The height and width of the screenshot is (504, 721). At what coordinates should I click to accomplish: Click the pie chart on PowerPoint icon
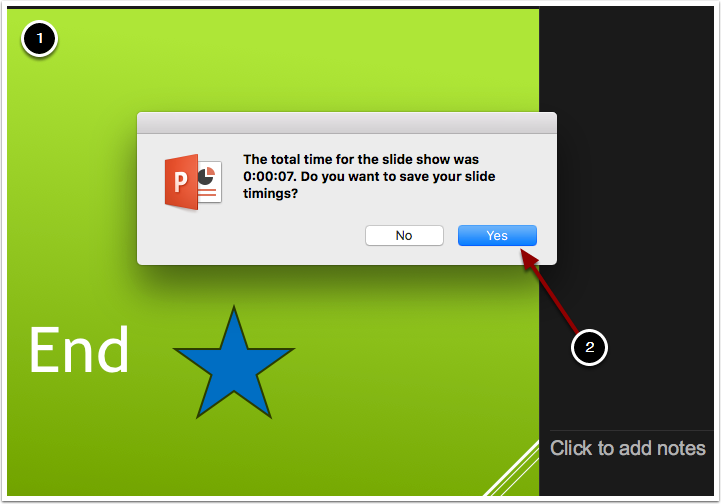206,177
